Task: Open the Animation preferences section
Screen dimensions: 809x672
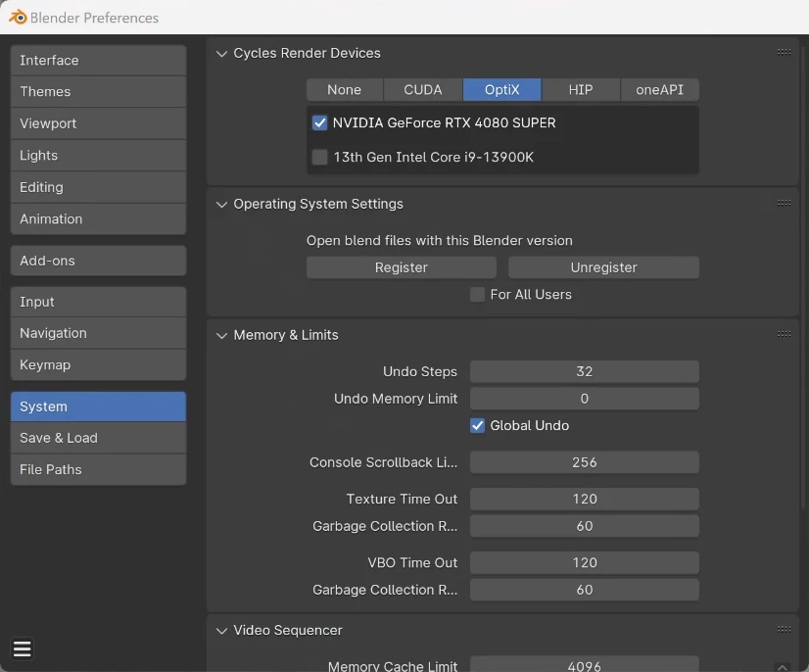Action: [x=98, y=218]
